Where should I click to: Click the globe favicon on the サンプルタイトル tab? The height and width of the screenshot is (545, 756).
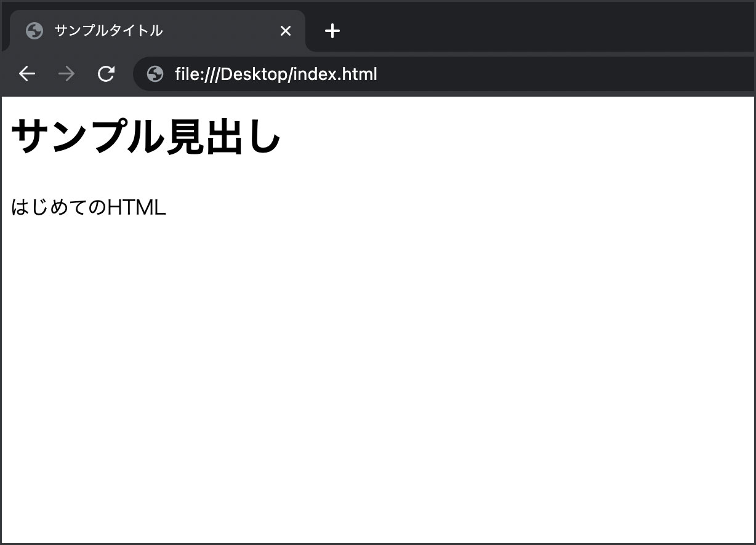point(34,30)
